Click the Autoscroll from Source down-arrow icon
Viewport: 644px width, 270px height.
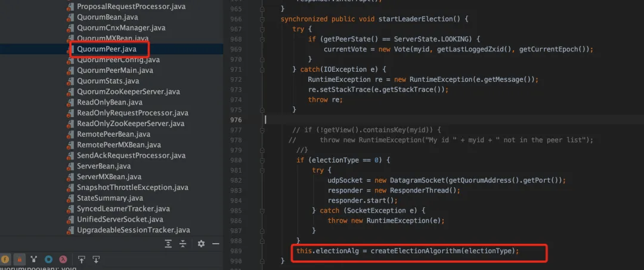point(95,259)
